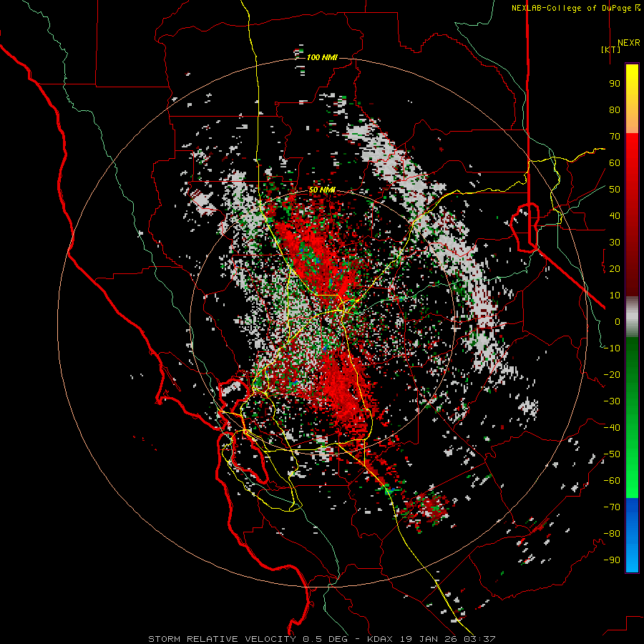This screenshot has width=644, height=644.
Task: Select the -20 value on the velocity scale
Action: click(x=612, y=374)
